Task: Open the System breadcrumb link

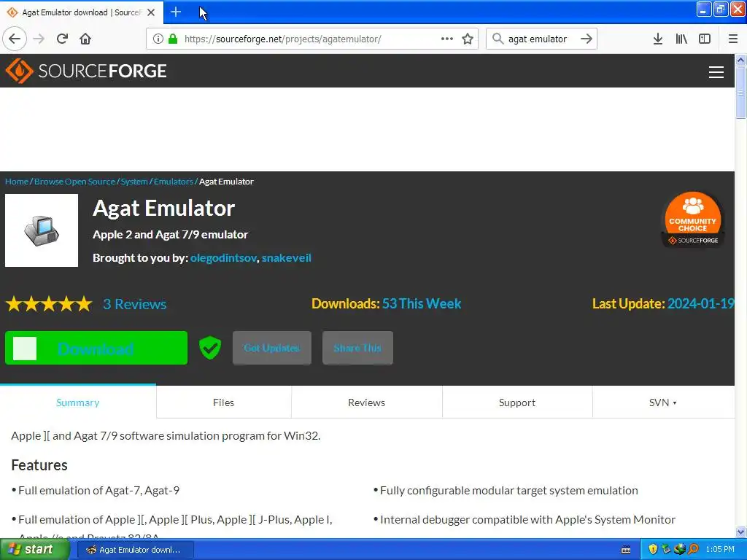Action: [134, 182]
